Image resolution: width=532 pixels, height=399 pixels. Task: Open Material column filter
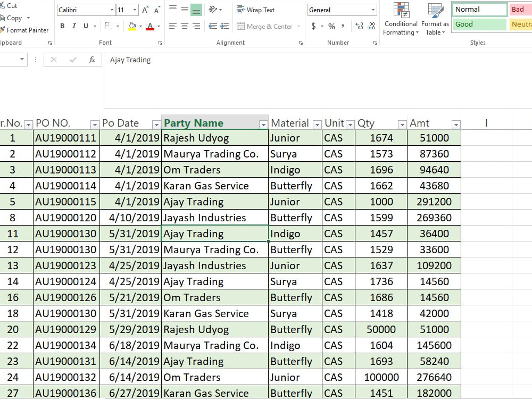(317, 125)
